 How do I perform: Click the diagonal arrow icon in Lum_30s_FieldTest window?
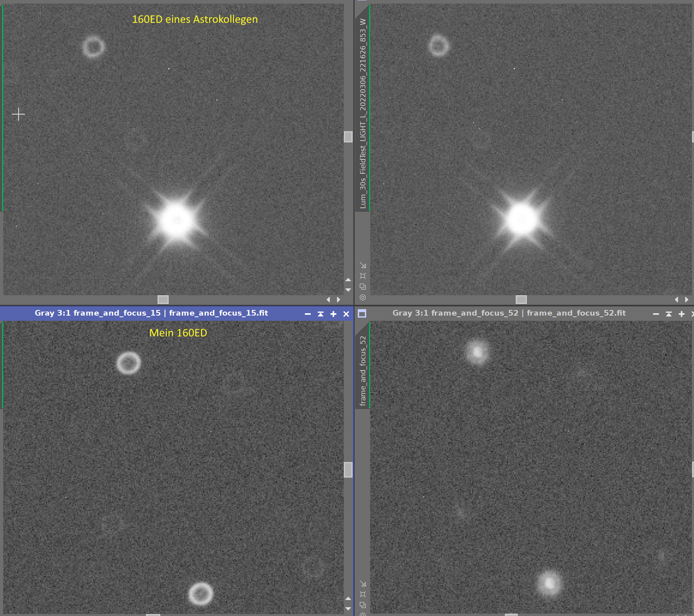coord(363,265)
